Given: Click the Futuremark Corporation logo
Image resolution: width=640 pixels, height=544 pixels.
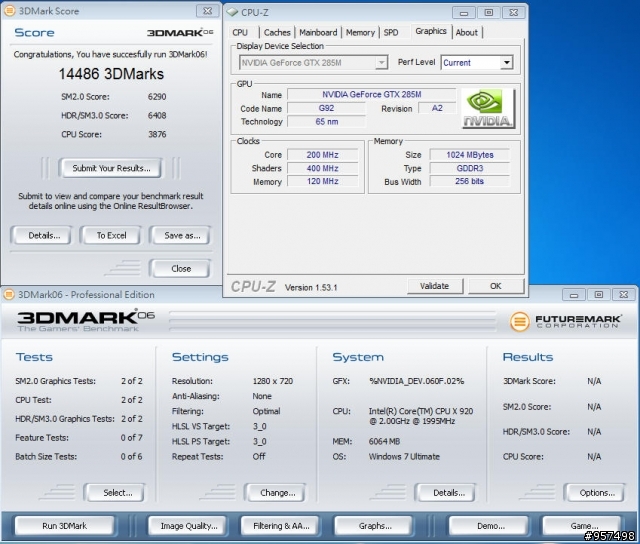Looking at the screenshot, I should [x=566, y=322].
